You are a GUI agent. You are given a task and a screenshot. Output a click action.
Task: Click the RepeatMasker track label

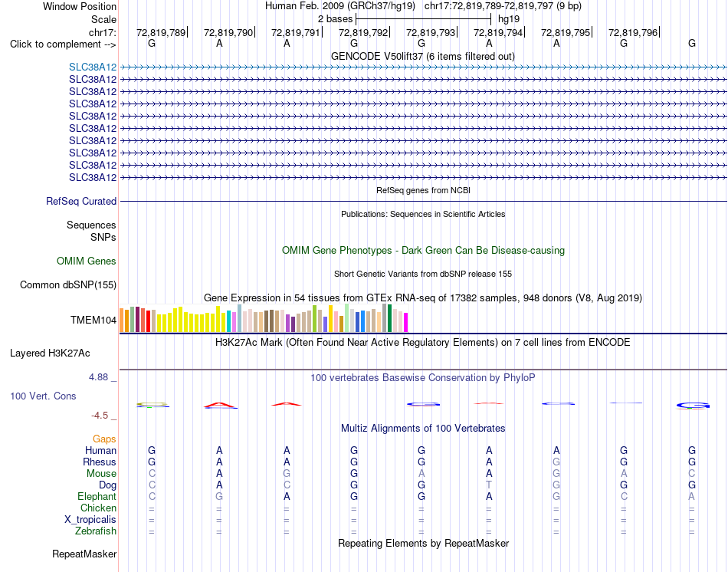click(x=84, y=554)
